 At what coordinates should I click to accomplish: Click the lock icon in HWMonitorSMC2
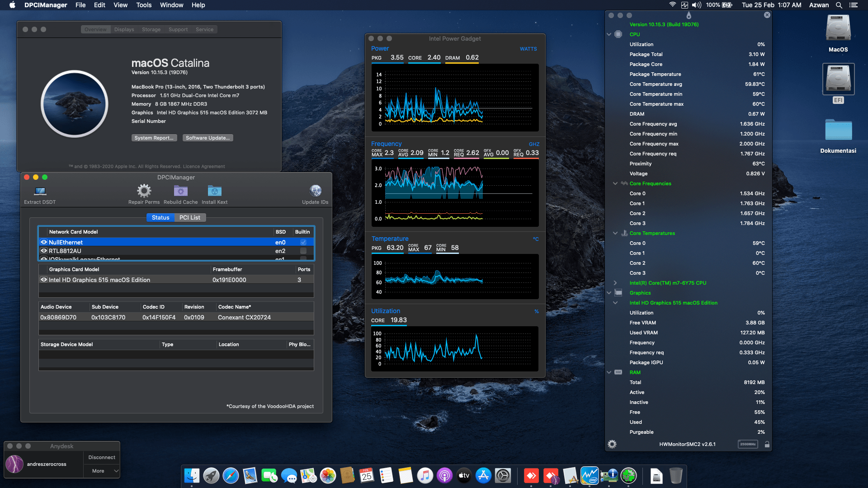coord(767,444)
